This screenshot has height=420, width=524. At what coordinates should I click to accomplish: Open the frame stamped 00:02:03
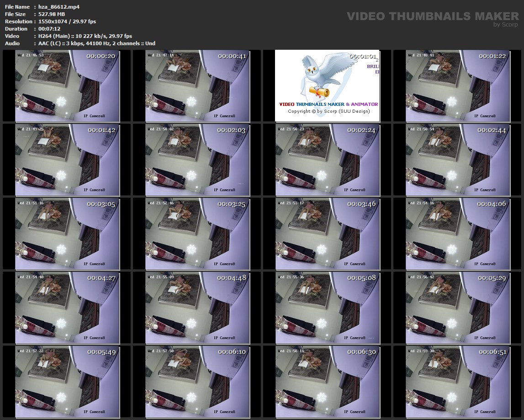coord(197,160)
